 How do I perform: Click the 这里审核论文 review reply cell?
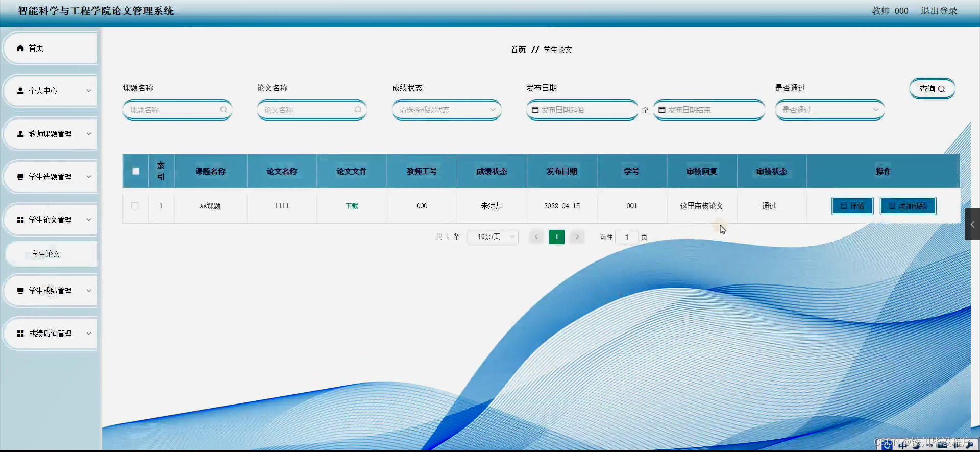pos(702,206)
